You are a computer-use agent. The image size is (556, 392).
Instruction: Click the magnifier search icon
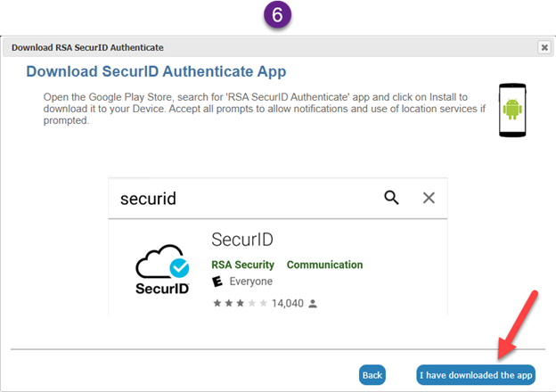point(391,198)
